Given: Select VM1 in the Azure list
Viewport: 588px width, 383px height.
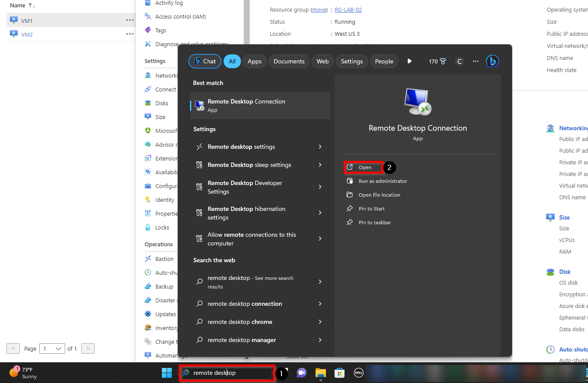Looking at the screenshot, I should (x=27, y=21).
